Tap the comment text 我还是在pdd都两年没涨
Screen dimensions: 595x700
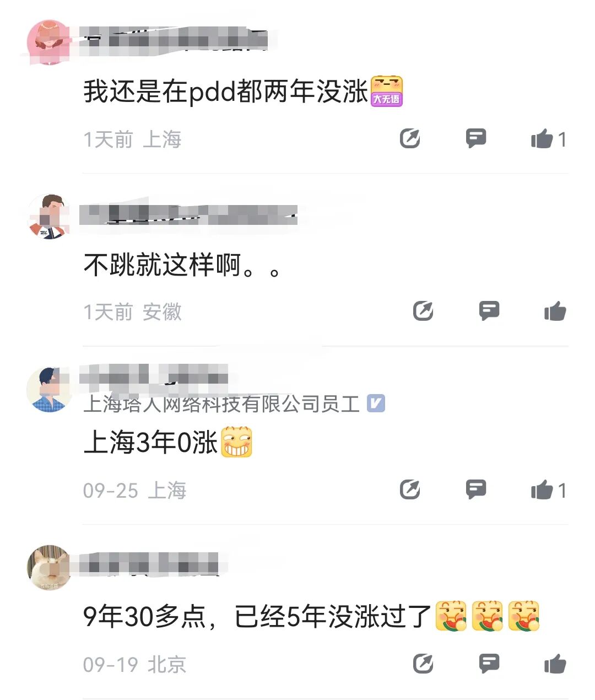(x=225, y=91)
